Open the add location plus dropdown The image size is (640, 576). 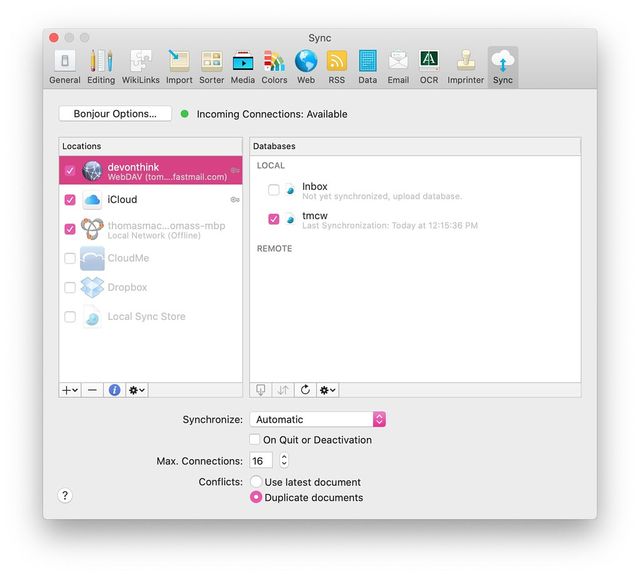click(70, 390)
